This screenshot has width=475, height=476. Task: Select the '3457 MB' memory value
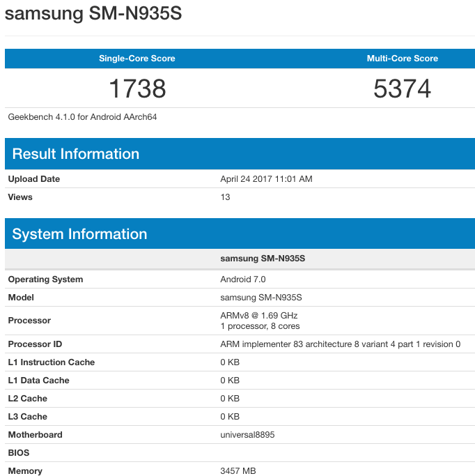point(238,471)
